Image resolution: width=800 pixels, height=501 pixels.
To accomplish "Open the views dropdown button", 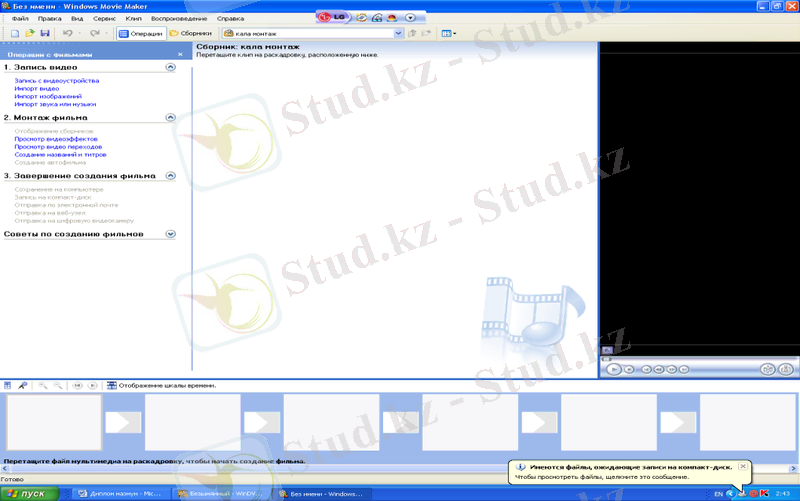I will pyautogui.click(x=449, y=33).
